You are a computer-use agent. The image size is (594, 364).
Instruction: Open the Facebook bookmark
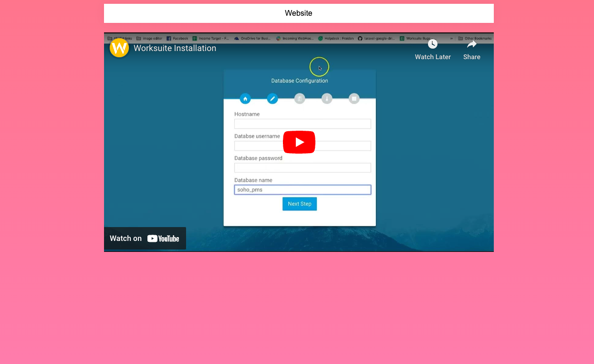click(x=177, y=38)
